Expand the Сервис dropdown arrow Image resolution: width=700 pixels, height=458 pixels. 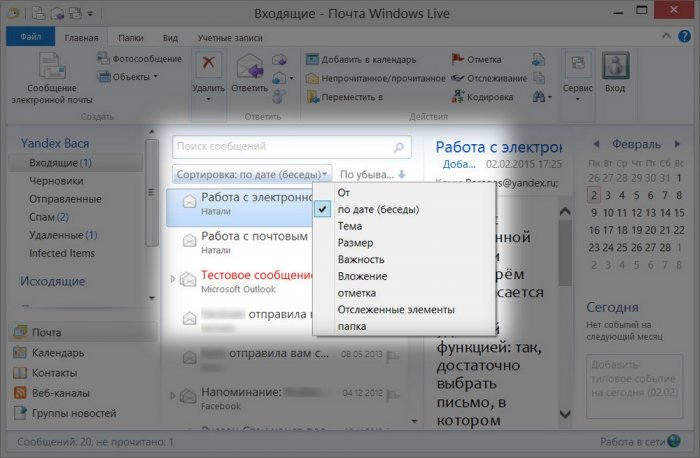click(577, 99)
